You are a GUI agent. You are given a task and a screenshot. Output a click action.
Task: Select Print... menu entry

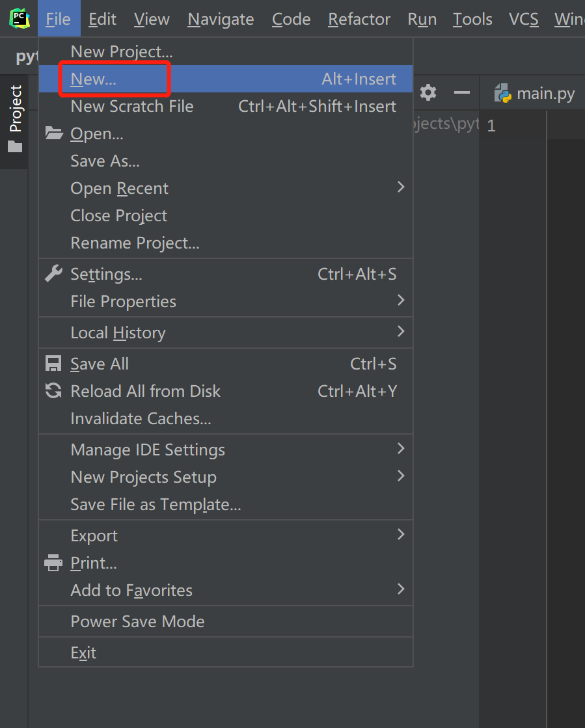[226, 563]
